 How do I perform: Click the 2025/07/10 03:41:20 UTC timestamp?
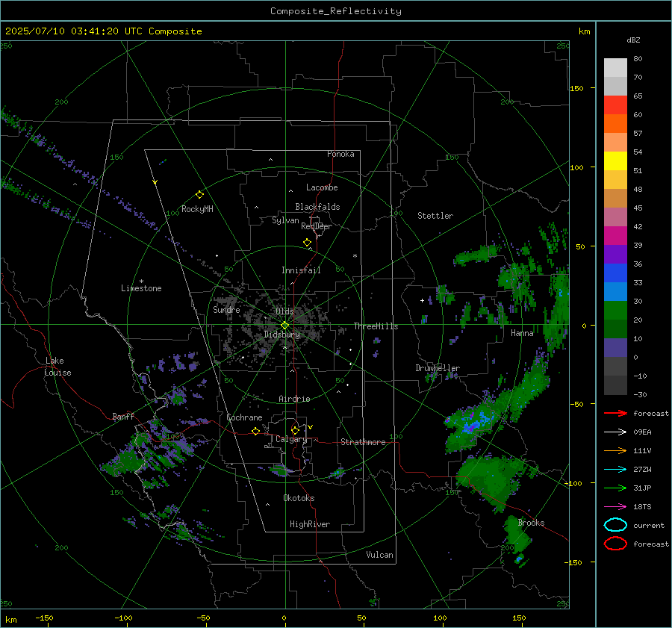[x=104, y=31]
